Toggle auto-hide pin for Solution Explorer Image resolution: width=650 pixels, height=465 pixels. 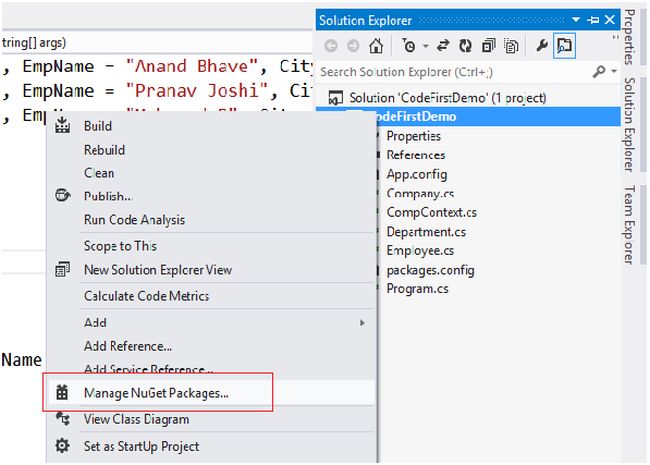coord(593,20)
